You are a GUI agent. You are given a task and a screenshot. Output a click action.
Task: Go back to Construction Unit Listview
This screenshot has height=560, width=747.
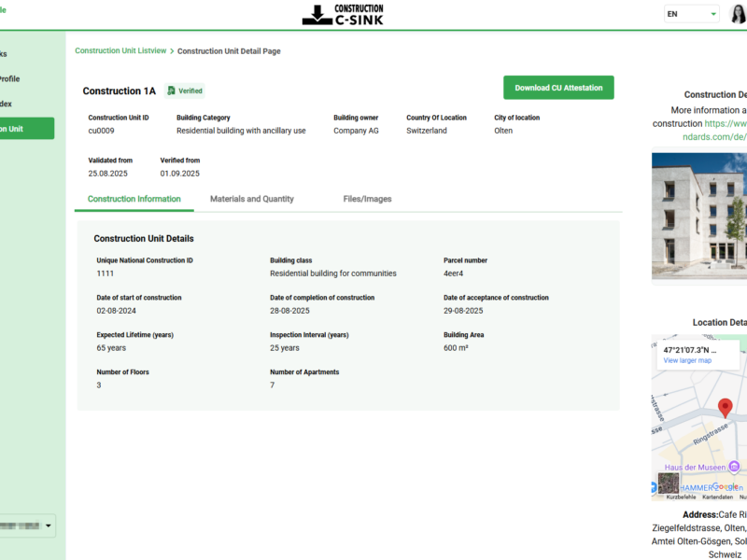(x=120, y=50)
